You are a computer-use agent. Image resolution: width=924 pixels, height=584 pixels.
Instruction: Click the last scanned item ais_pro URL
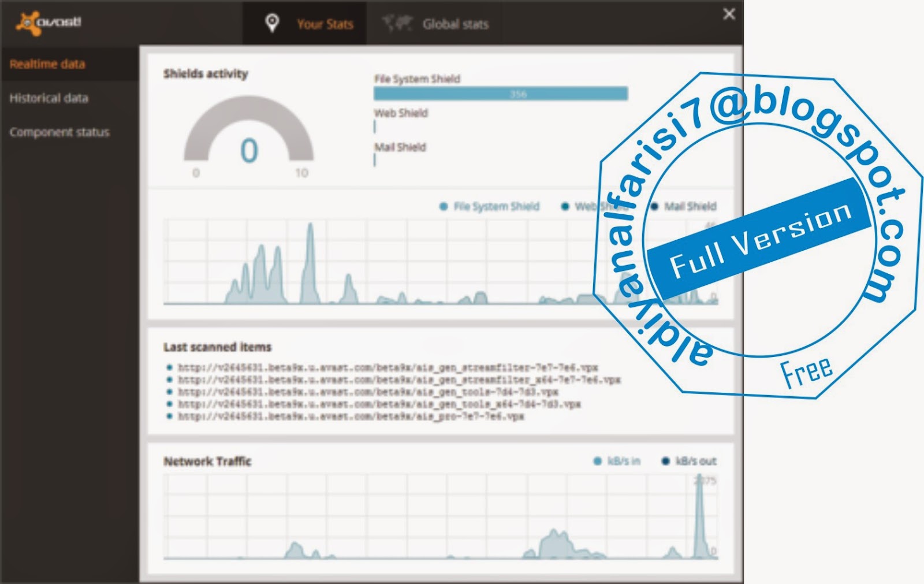coord(351,416)
